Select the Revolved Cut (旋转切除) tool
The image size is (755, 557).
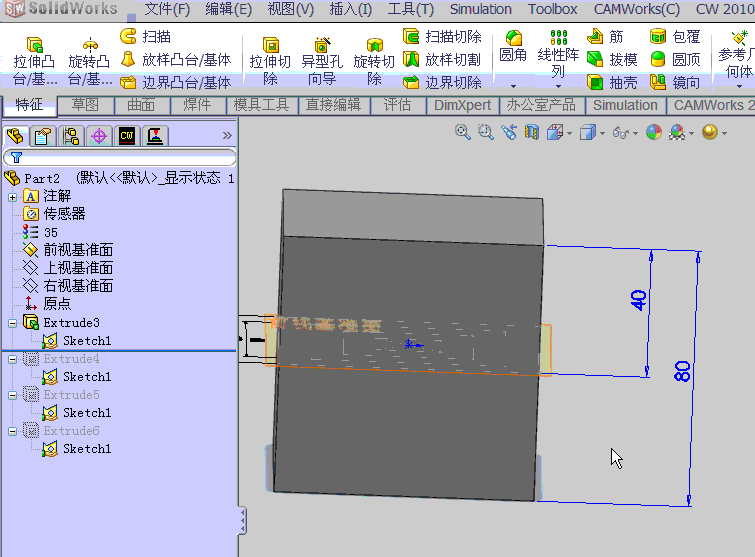coord(374,62)
